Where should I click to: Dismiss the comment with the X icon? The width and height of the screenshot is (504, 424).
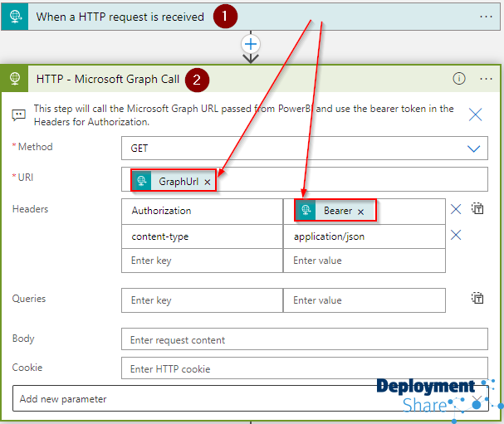475,115
